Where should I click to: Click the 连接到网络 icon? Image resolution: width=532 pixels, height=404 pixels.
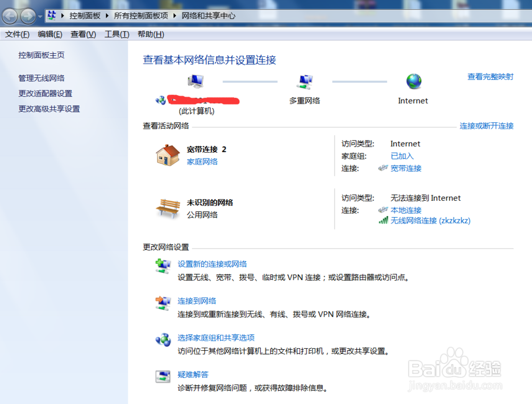tap(163, 301)
